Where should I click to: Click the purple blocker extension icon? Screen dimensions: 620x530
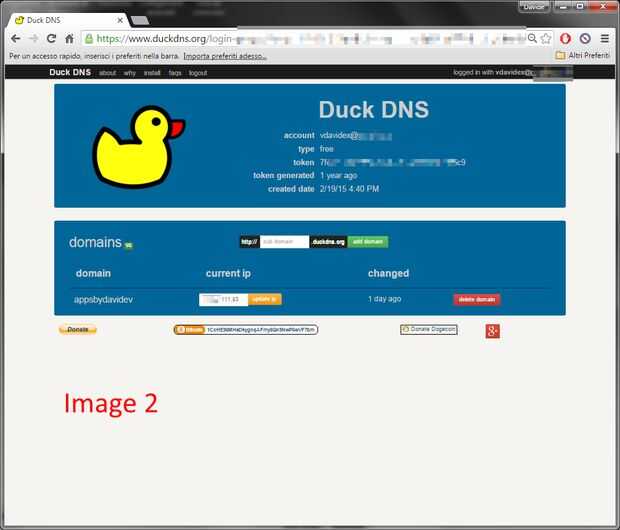(585, 38)
